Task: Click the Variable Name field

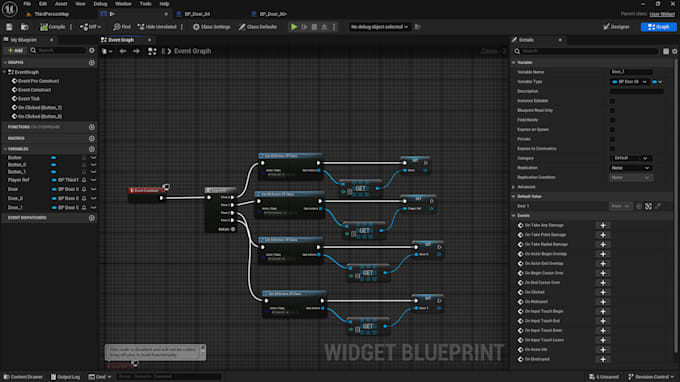Action: [x=631, y=72]
